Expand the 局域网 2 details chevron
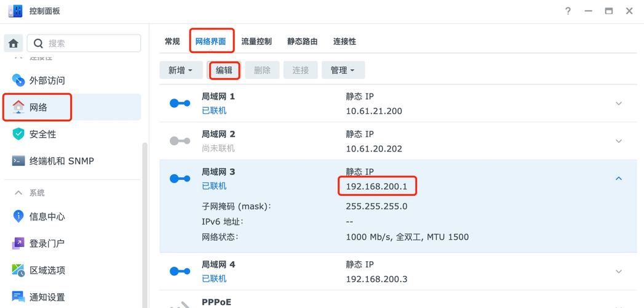The width and height of the screenshot is (644, 308). coord(619,141)
